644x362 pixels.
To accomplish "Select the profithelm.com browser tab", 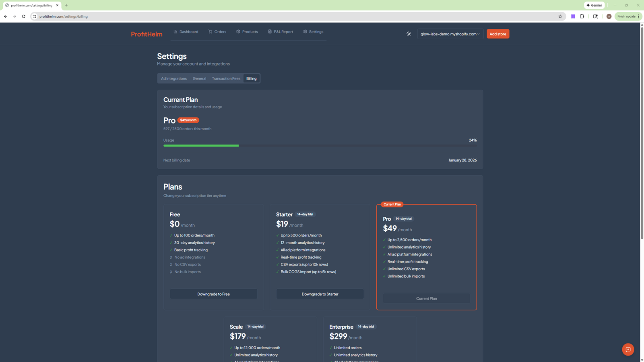I will pyautogui.click(x=31, y=5).
